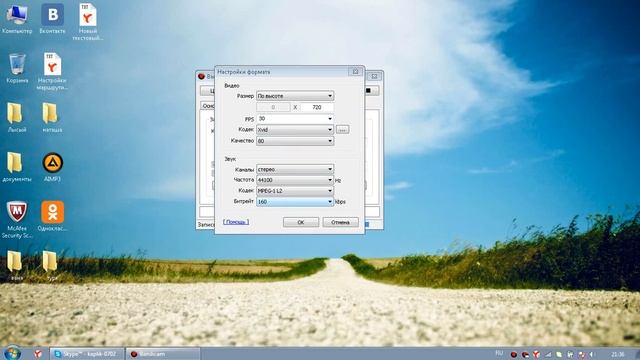Image resolution: width=640 pixels, height=360 pixels.
Task: Open the Размер dropdown set to По высоте
Action: coord(295,96)
